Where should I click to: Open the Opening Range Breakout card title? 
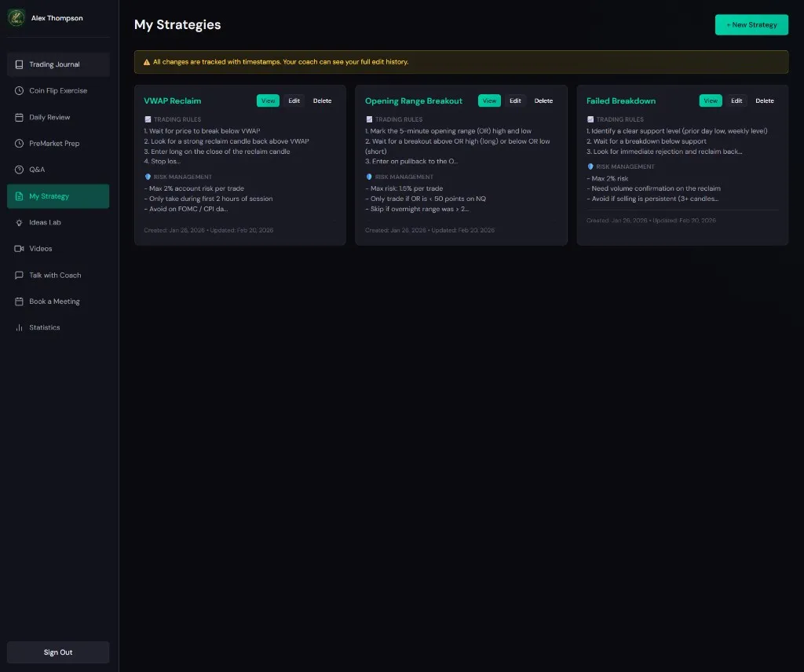(414, 100)
